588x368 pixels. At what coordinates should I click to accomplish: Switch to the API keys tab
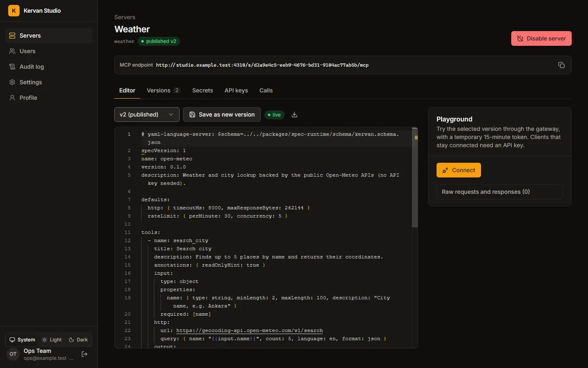pyautogui.click(x=236, y=90)
